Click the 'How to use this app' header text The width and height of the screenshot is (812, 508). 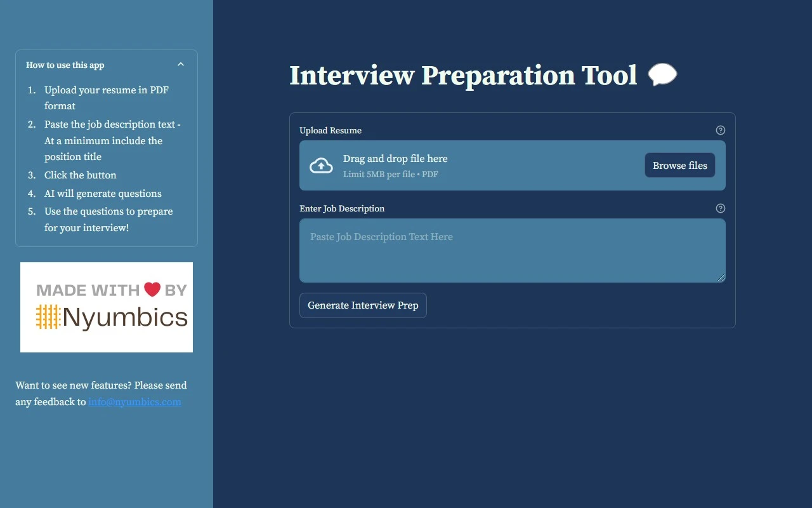(x=65, y=65)
